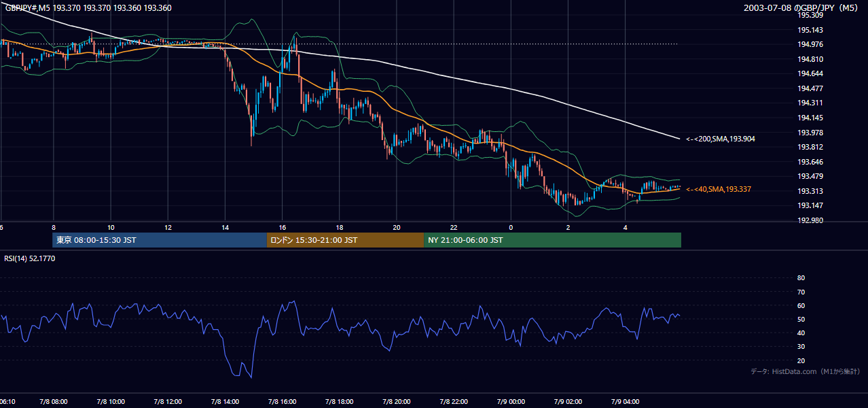The height and width of the screenshot is (408, 868).
Task: Select the 40 SMA 193.337 label
Action: point(718,189)
